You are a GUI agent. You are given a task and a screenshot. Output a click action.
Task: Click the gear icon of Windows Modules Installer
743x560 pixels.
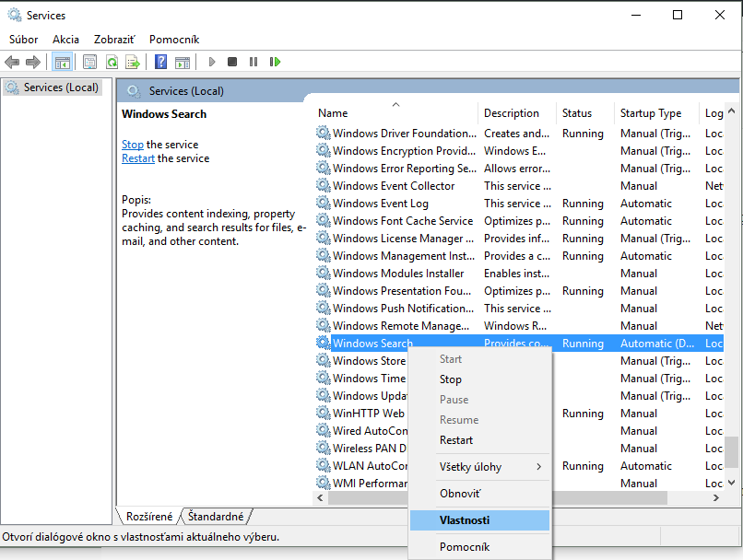coord(324,274)
